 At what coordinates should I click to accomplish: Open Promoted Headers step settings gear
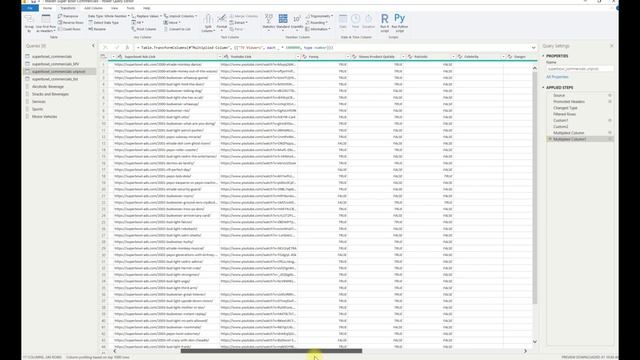[610, 101]
